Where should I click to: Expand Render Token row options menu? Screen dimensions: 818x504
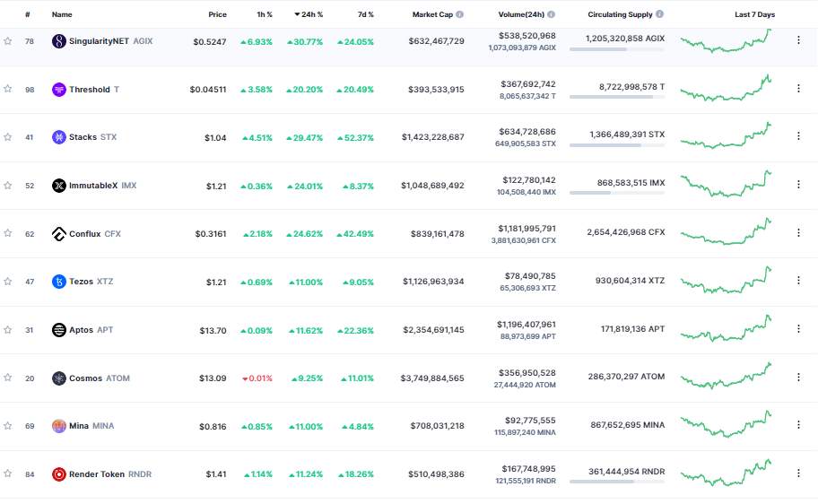coord(798,473)
